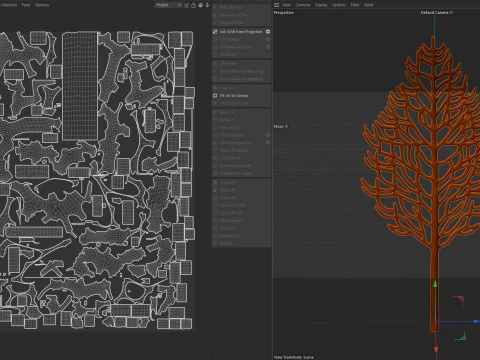Image resolution: width=480 pixels, height=360 pixels.
Task: Run Set UVW from Projection command
Action: coord(241,32)
